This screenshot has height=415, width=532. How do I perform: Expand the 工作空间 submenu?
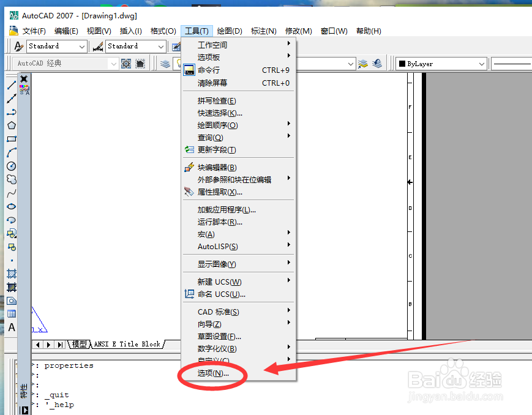point(239,45)
